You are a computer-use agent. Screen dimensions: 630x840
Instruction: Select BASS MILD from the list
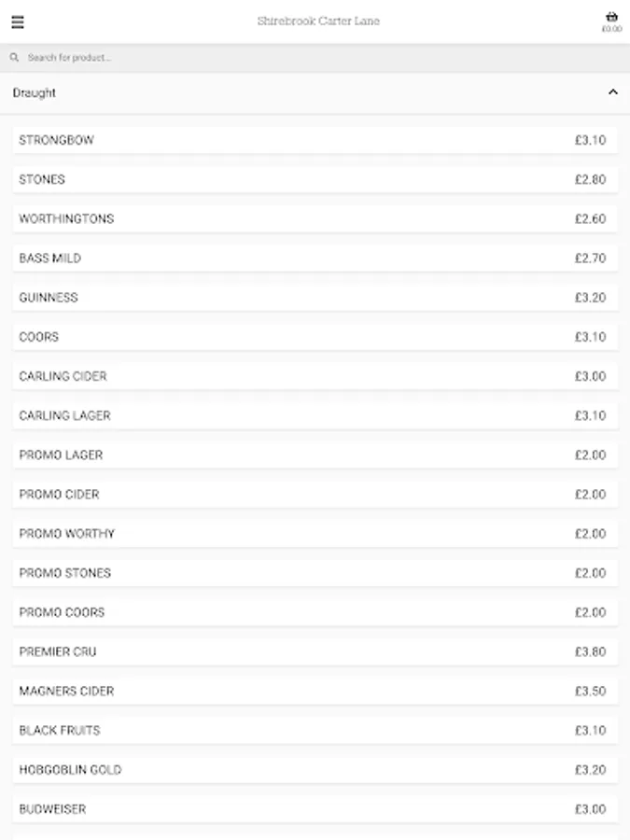[315, 258]
